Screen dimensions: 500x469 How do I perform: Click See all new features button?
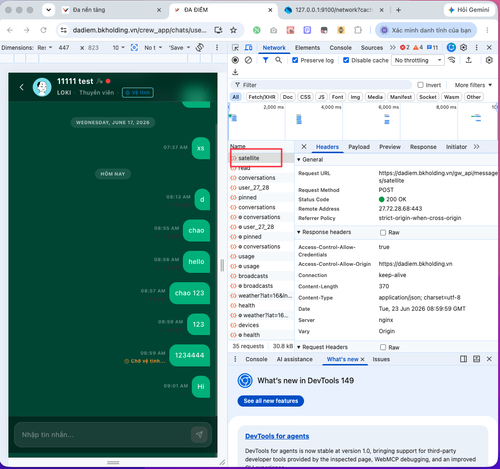tap(271, 401)
